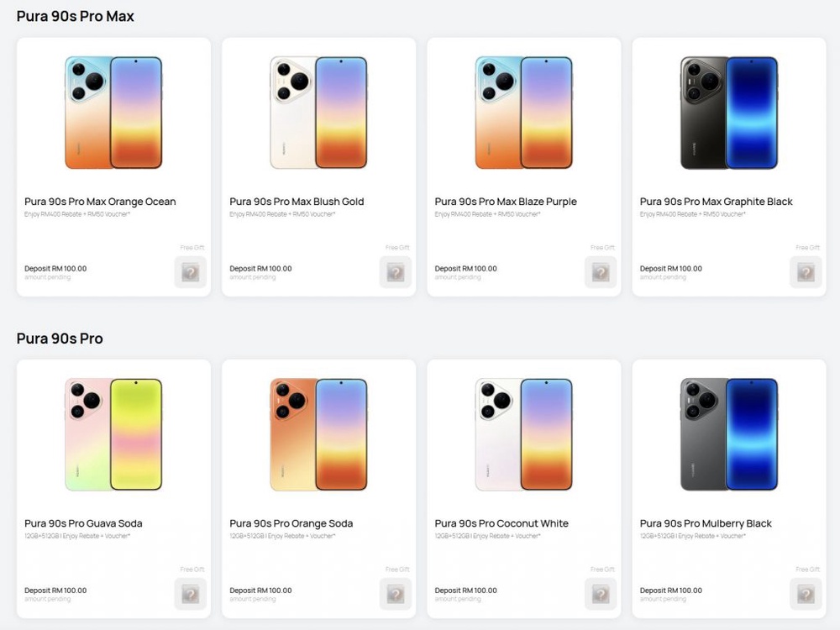Open Pura 90s Pro Max Graphite Black title
The image size is (840, 630).
pyautogui.click(x=717, y=202)
